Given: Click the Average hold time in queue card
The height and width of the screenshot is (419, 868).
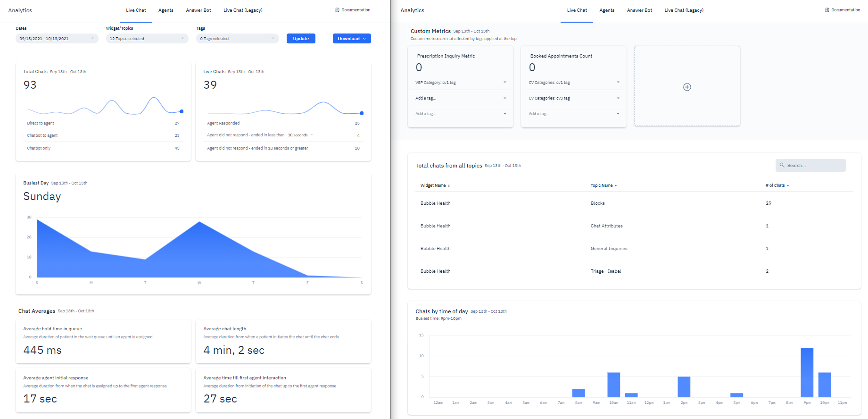Looking at the screenshot, I should 103,342.
